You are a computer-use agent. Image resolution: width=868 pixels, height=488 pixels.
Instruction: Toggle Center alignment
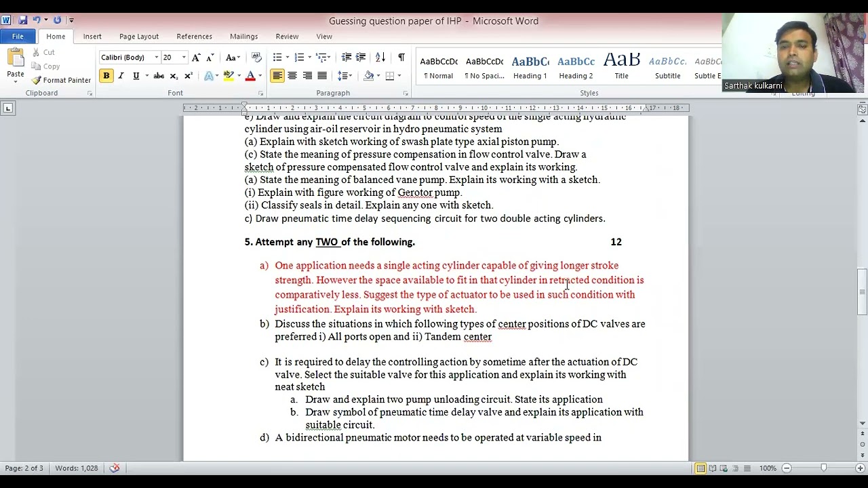point(292,76)
